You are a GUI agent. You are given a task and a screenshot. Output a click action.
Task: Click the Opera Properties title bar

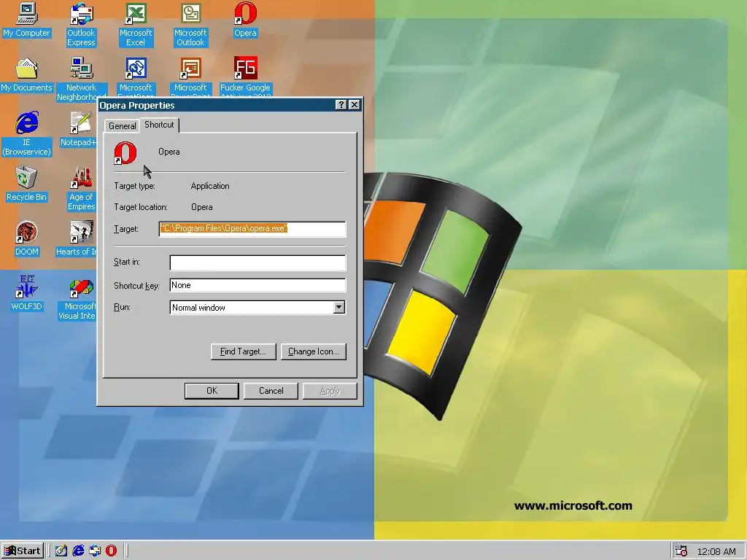(217, 105)
